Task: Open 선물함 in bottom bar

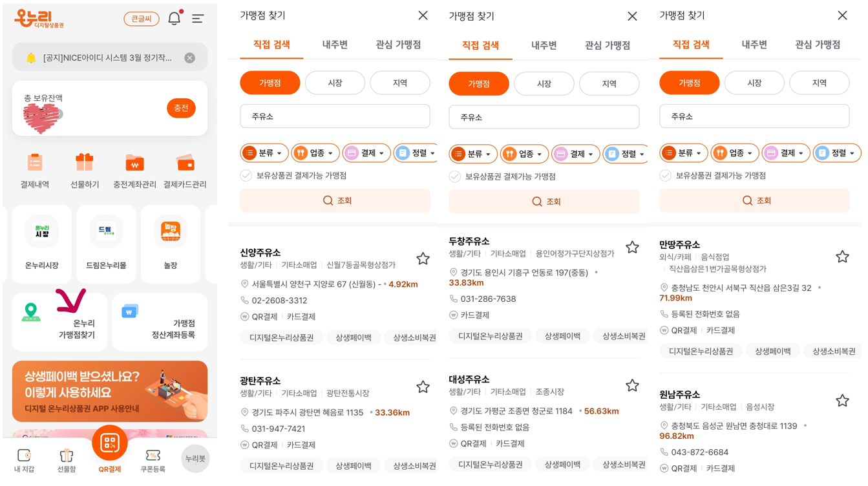Action: [67, 461]
